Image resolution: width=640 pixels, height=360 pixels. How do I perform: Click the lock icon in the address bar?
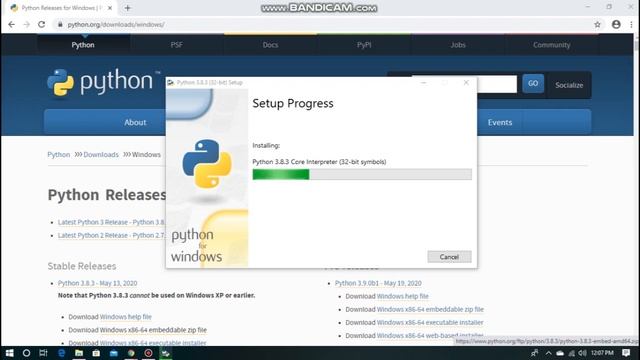pos(60,24)
